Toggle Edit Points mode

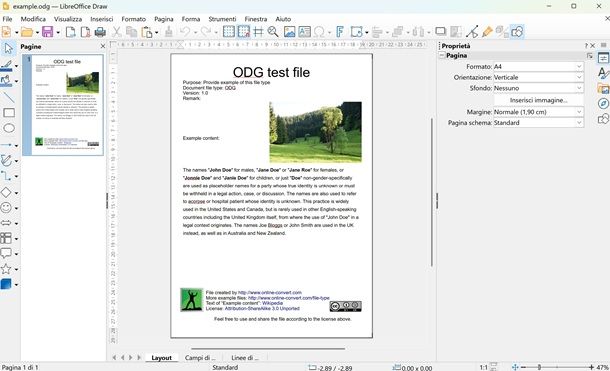pos(472,32)
